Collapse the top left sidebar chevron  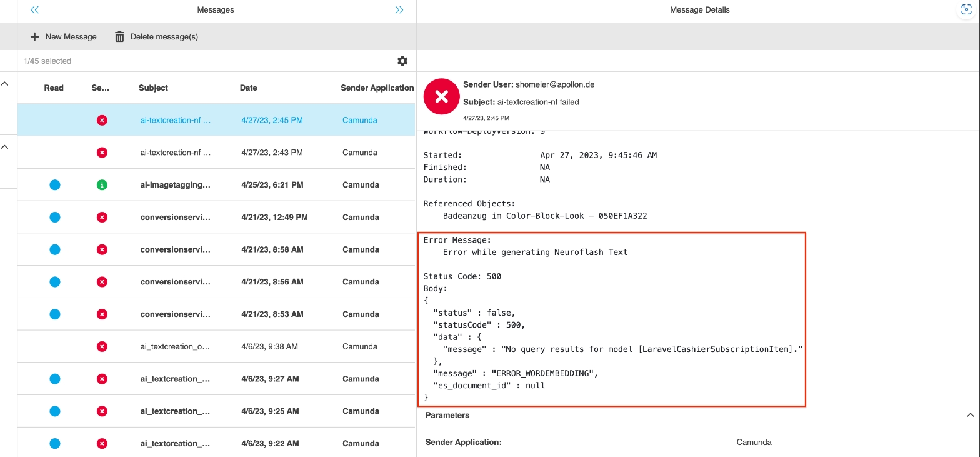[5, 84]
